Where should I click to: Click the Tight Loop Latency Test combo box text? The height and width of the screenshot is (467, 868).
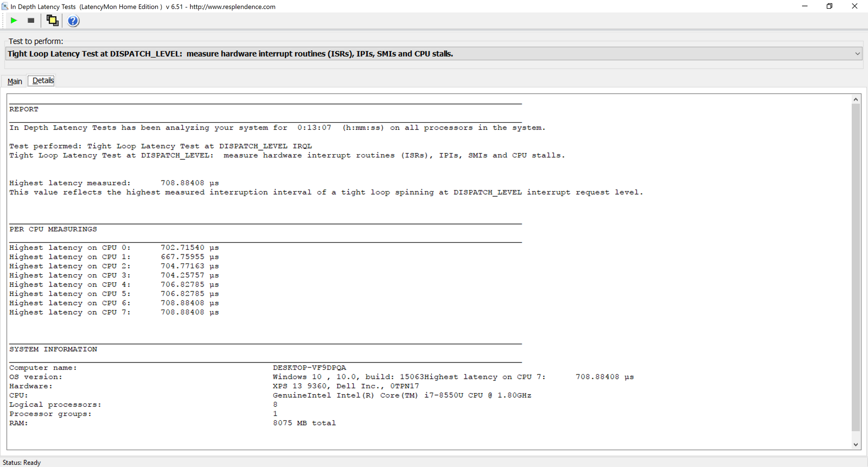[x=230, y=54]
